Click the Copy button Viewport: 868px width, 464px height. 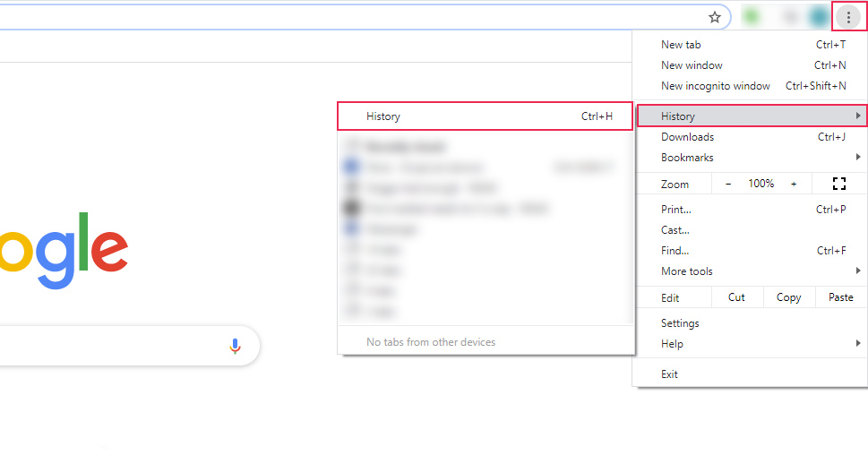(789, 297)
